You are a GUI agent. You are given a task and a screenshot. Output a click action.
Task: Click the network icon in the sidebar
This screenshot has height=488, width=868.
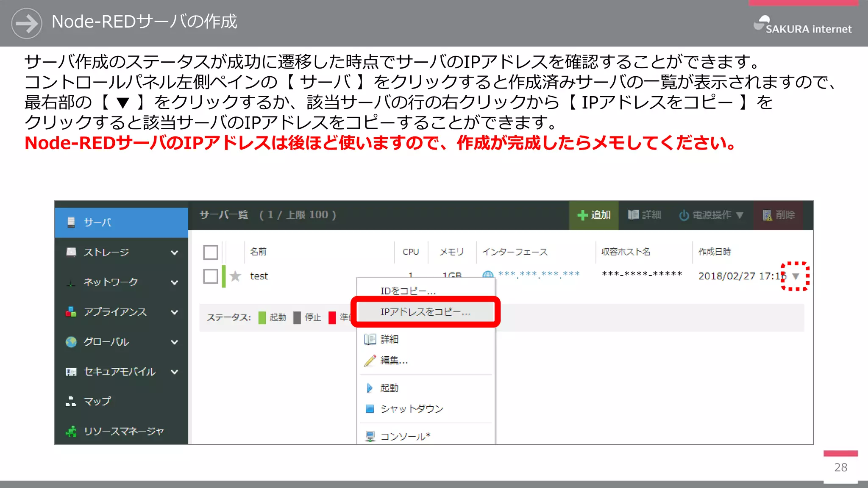(x=71, y=283)
